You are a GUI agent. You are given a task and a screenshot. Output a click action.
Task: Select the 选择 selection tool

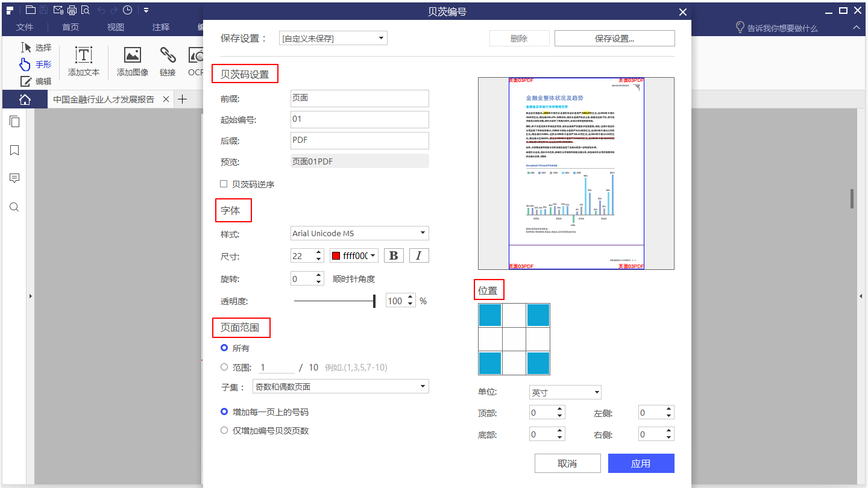point(36,48)
